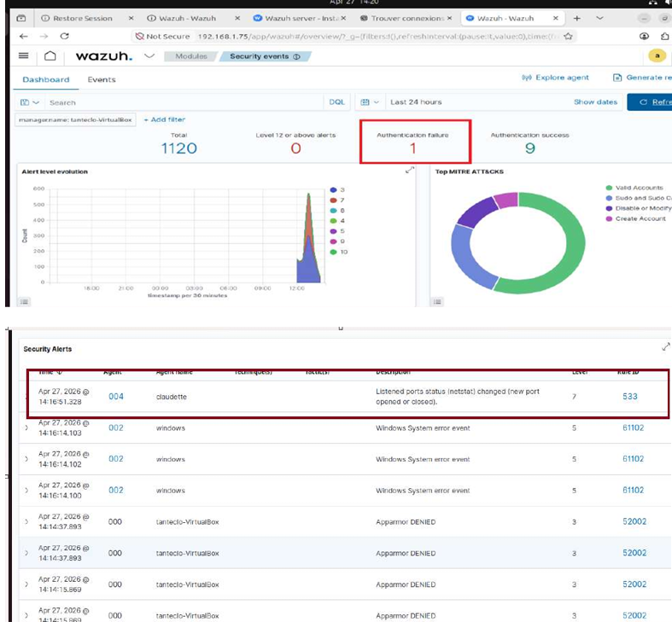Expand the Alert level evolution chart
Image resolution: width=672 pixels, height=622 pixels.
click(x=410, y=170)
